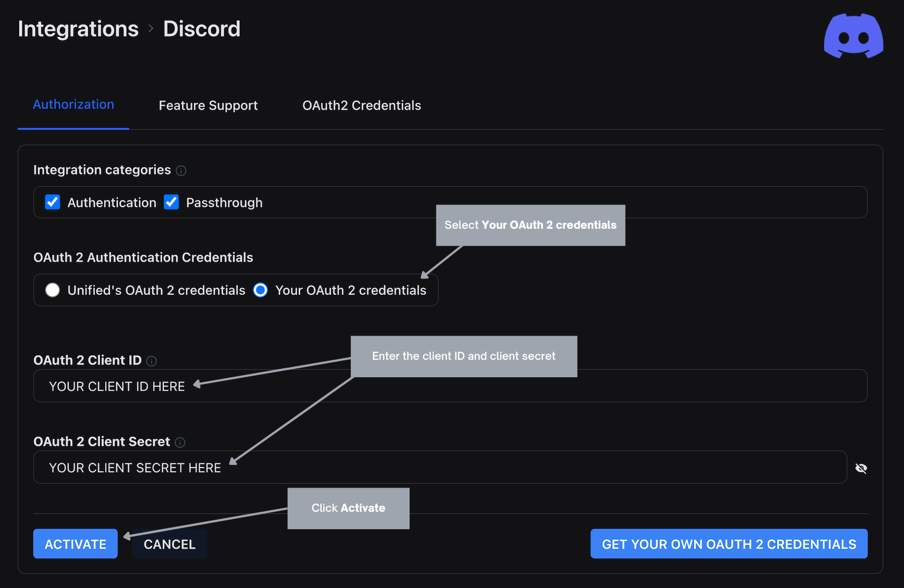The image size is (904, 588).
Task: Select the Authorization tab
Action: pos(73,104)
